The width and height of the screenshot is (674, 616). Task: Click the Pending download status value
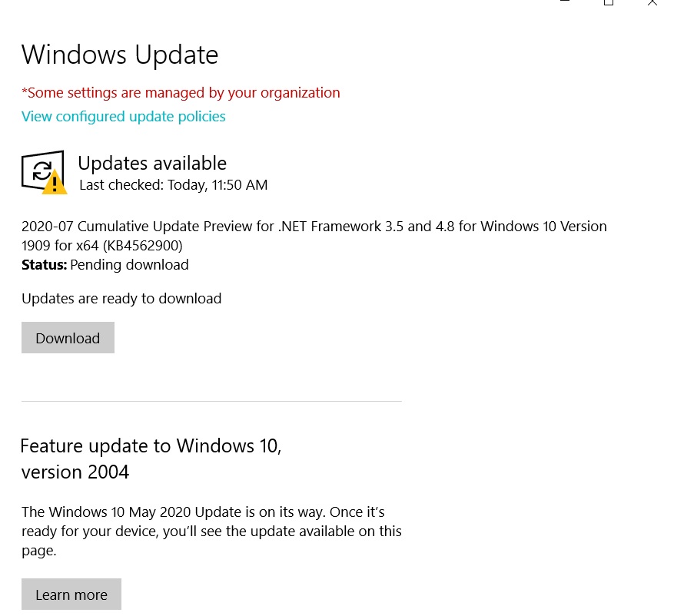pyautogui.click(x=129, y=265)
